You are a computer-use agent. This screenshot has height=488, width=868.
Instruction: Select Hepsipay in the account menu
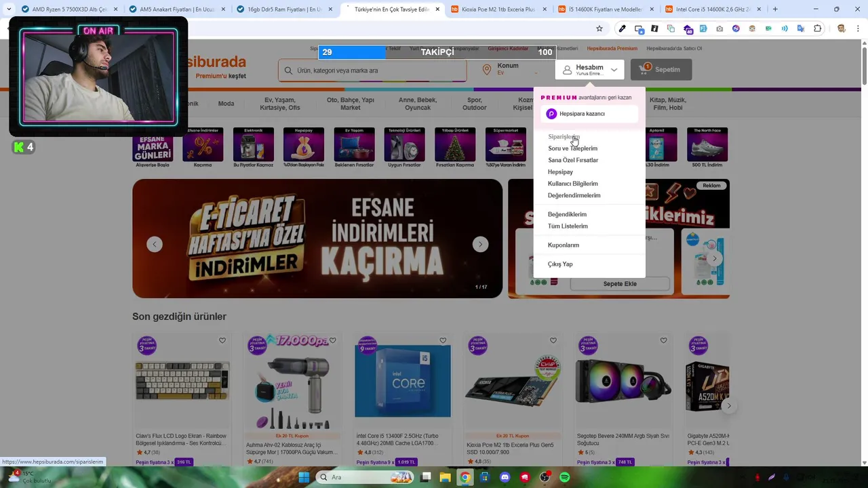coord(560,172)
